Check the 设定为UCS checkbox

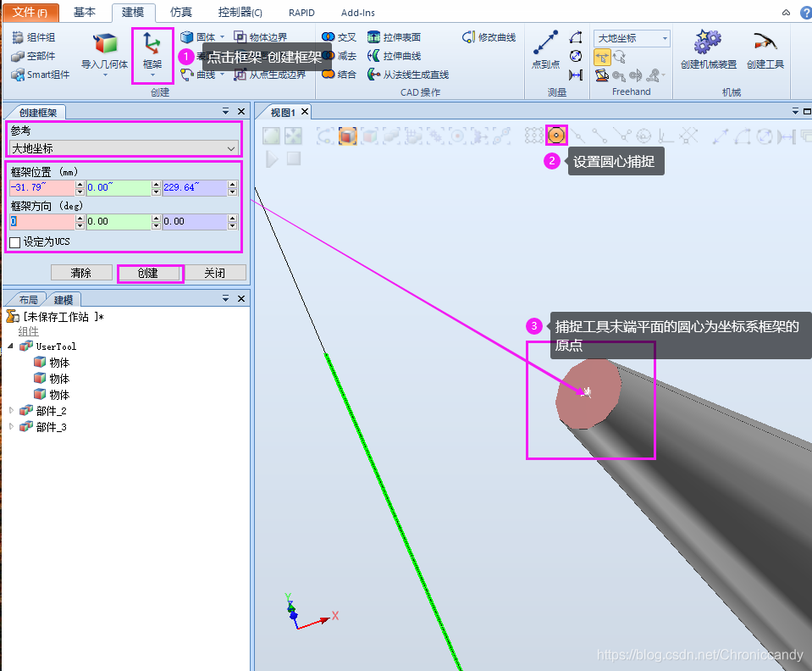(x=15, y=242)
